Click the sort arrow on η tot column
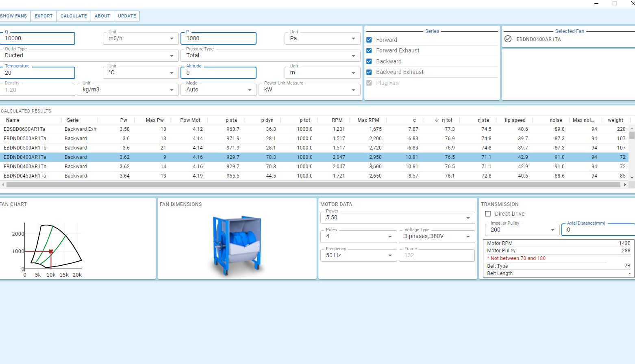Screen dimensions: 635x364 (x=437, y=120)
